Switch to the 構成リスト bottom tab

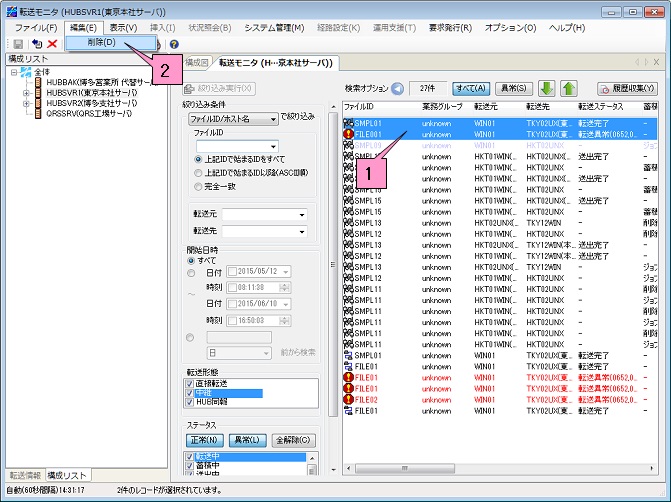click(x=69, y=474)
